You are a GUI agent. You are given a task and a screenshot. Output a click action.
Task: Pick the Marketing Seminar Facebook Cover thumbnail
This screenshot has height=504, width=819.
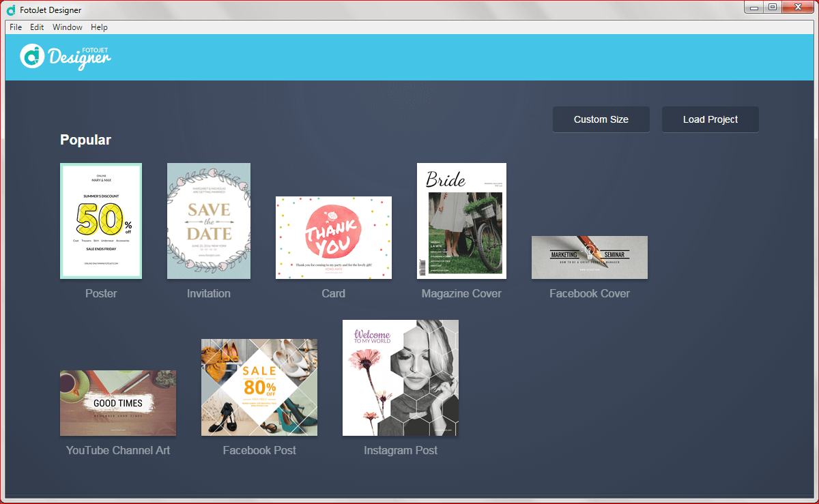(590, 257)
